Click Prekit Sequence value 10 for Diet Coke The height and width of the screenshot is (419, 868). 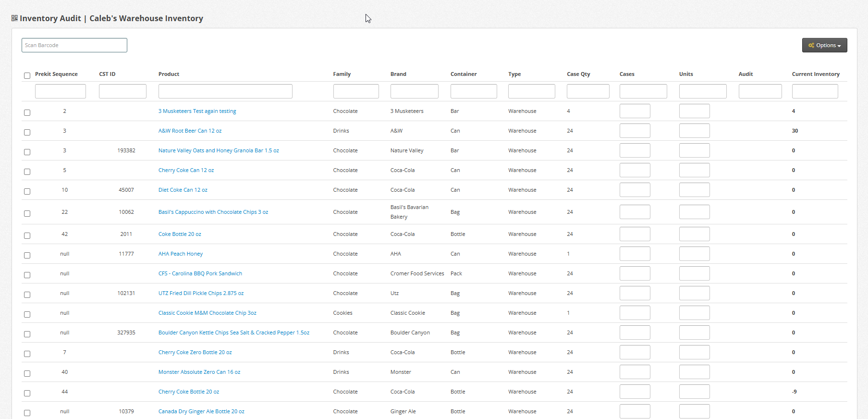click(64, 190)
